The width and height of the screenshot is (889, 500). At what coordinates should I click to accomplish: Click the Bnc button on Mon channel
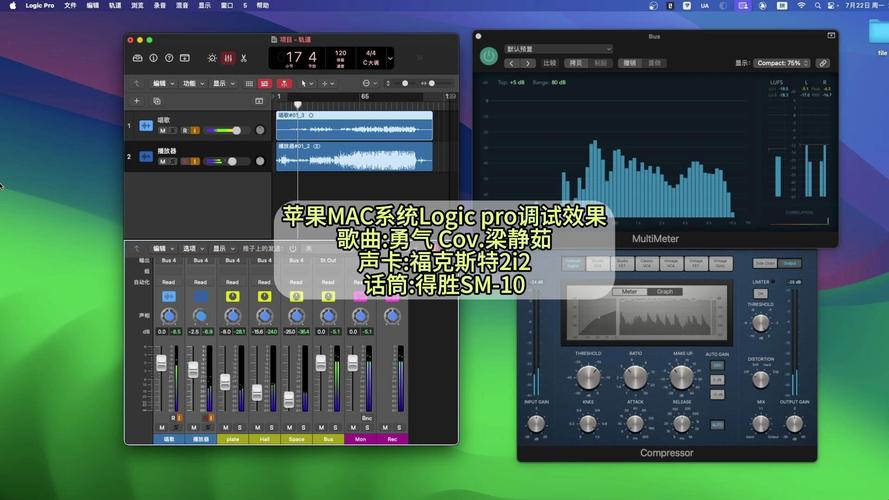367,418
